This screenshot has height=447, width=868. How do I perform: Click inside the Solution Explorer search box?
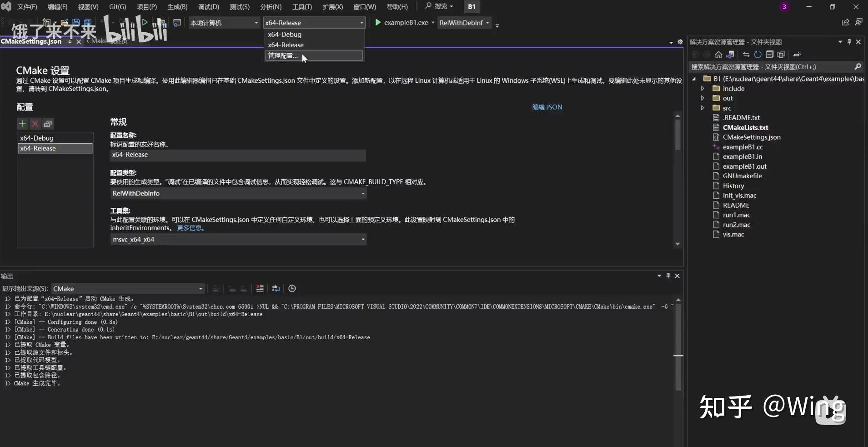click(773, 66)
